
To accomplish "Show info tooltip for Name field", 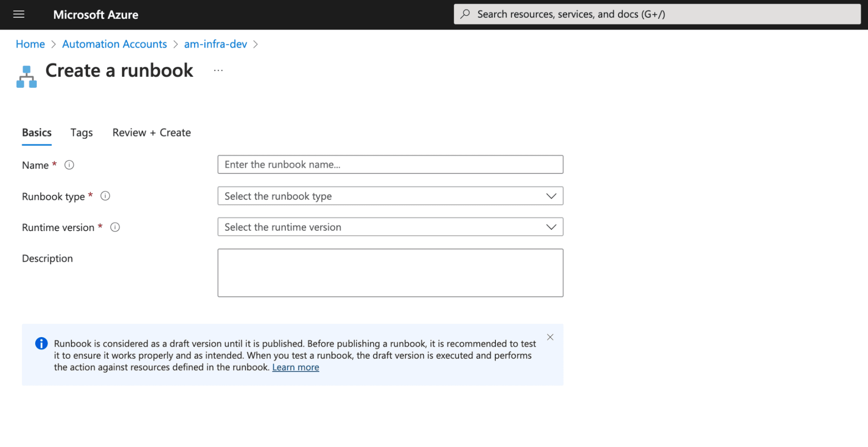I will 69,165.
